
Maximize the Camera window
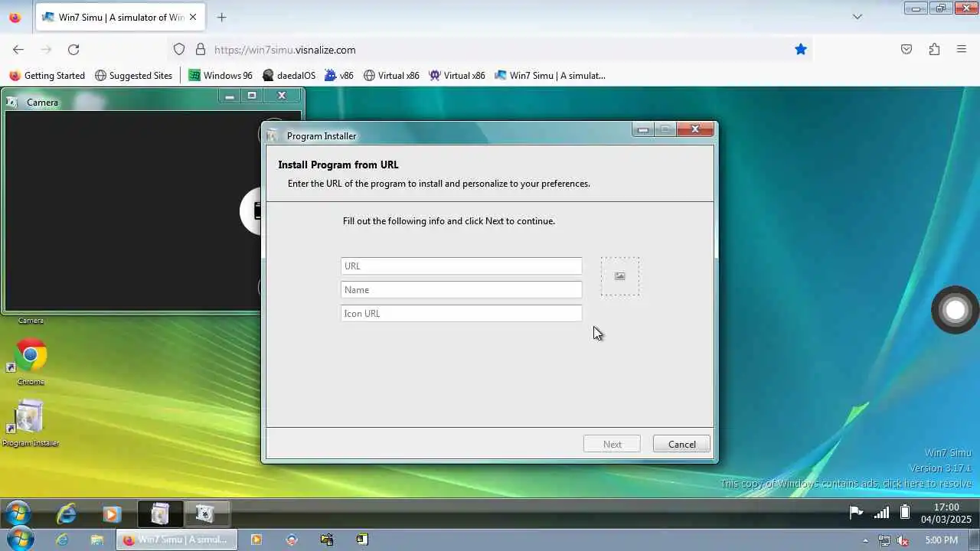[x=251, y=96]
